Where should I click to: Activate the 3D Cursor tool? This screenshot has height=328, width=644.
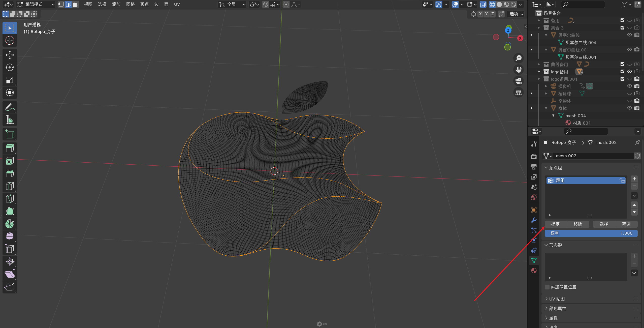[10, 40]
